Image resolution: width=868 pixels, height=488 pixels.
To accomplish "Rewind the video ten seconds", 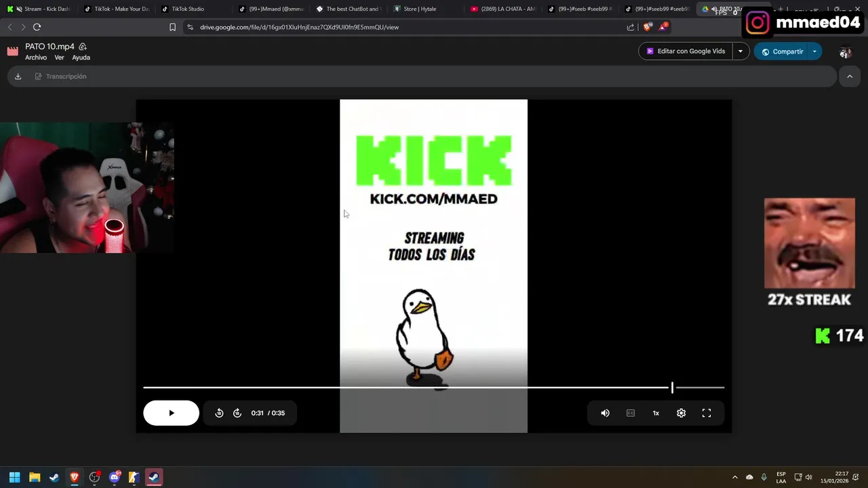I will [x=219, y=413].
